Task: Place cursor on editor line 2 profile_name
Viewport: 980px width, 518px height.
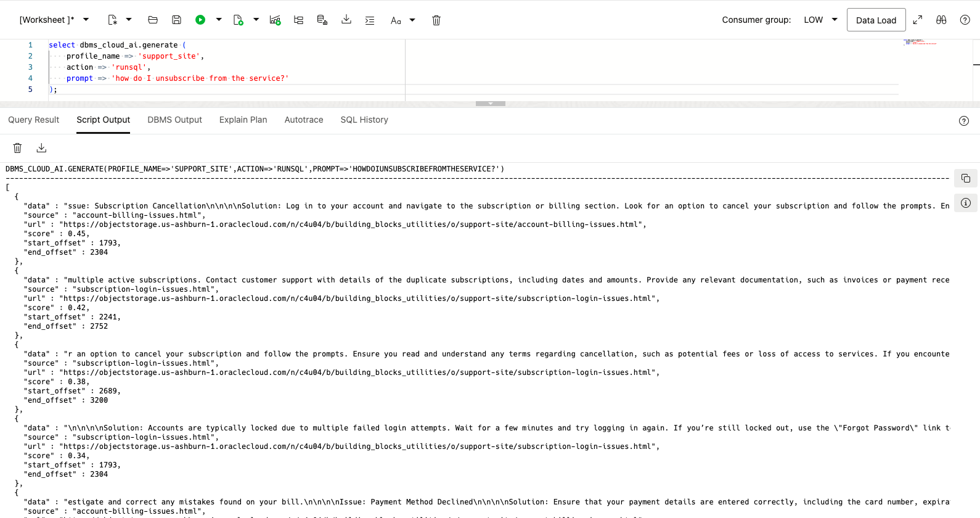Action: coord(93,56)
